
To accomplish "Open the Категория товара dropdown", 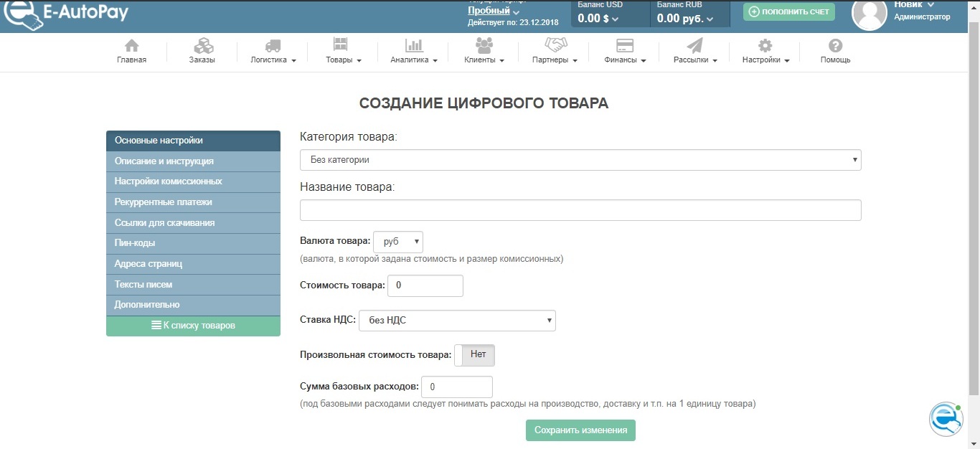I will pyautogui.click(x=580, y=160).
